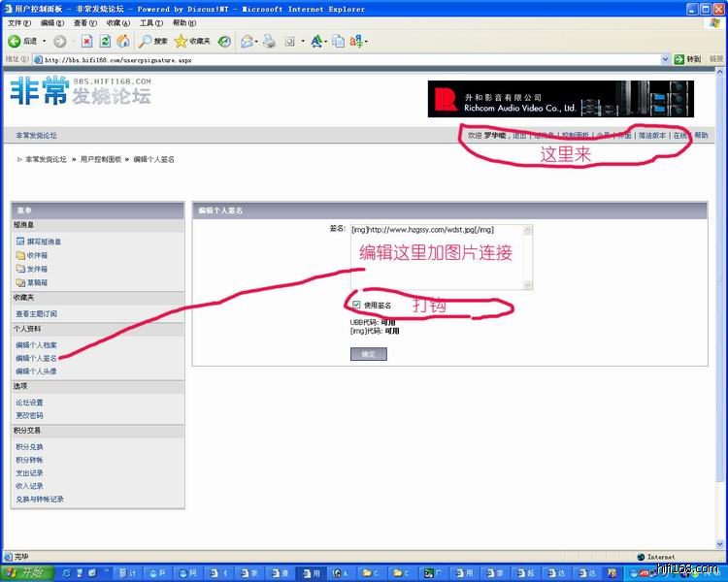Click the inbox folder icon beside 收件箱
728x582 pixels.
pyautogui.click(x=20, y=255)
